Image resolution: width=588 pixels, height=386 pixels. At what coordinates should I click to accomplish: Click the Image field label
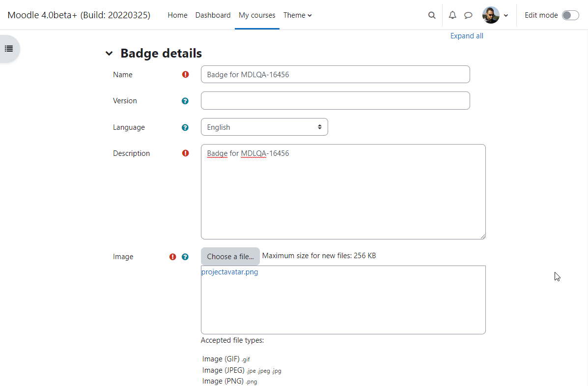(123, 257)
